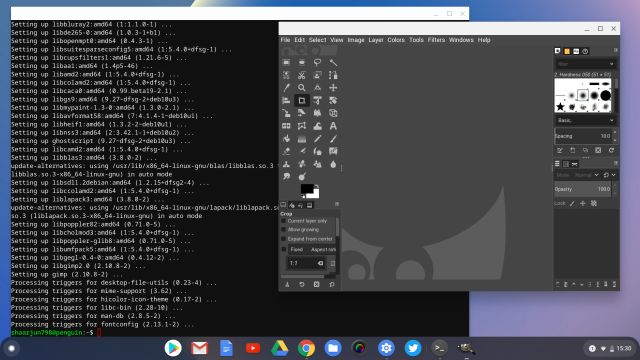Open the Basic brush preset dropdown
The width and height of the screenshot is (640, 360).
pyautogui.click(x=585, y=120)
